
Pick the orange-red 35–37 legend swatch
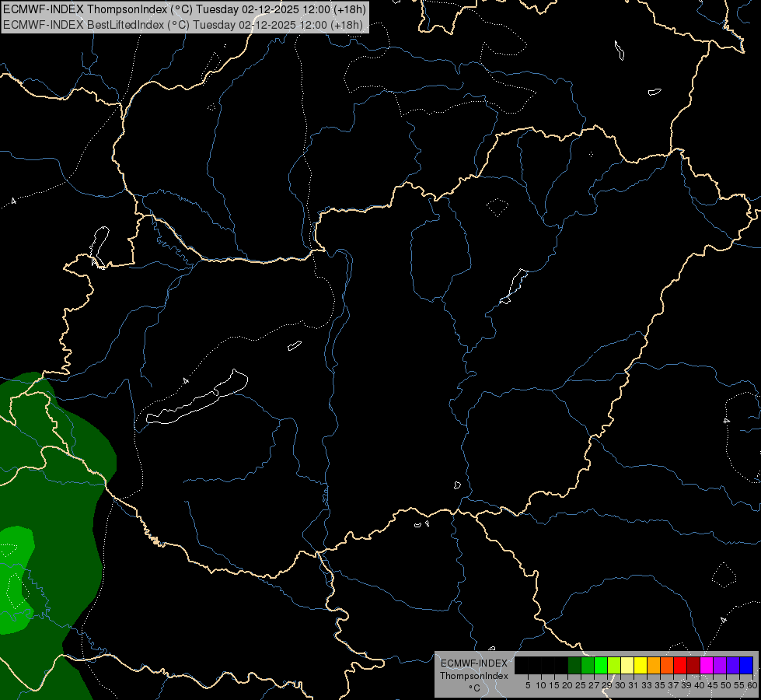pos(667,665)
